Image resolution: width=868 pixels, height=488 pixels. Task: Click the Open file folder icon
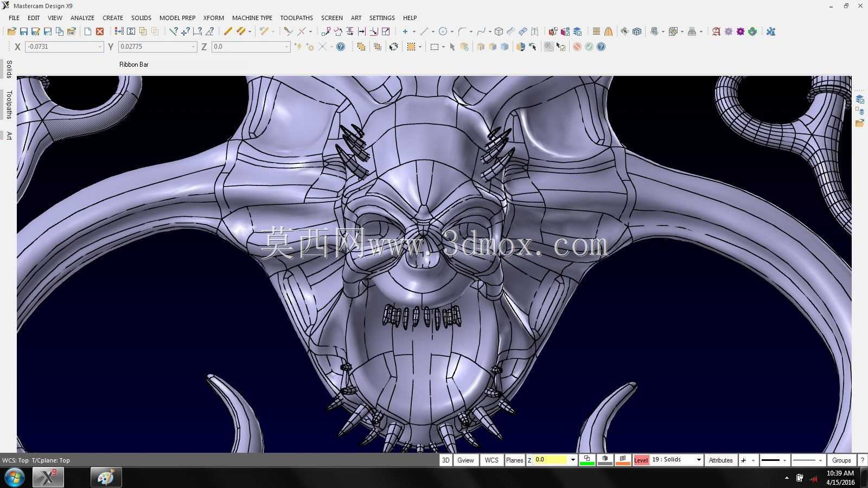pyautogui.click(x=11, y=31)
